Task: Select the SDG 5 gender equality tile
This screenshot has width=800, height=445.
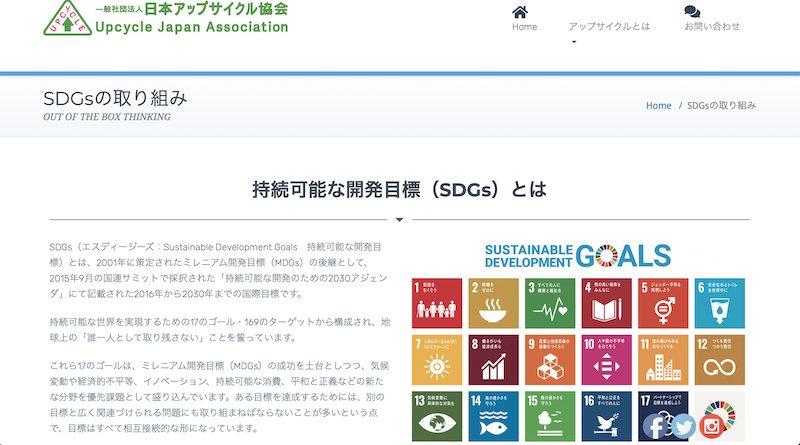Action: coord(664,303)
